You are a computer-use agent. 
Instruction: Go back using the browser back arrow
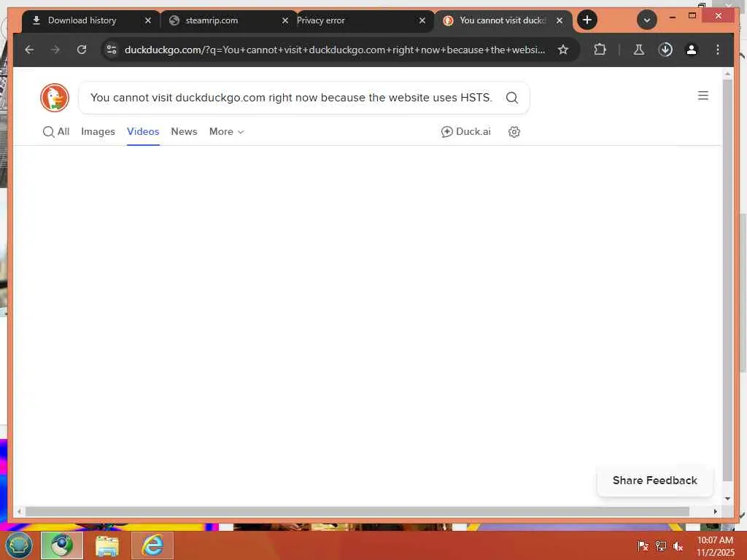pos(29,50)
